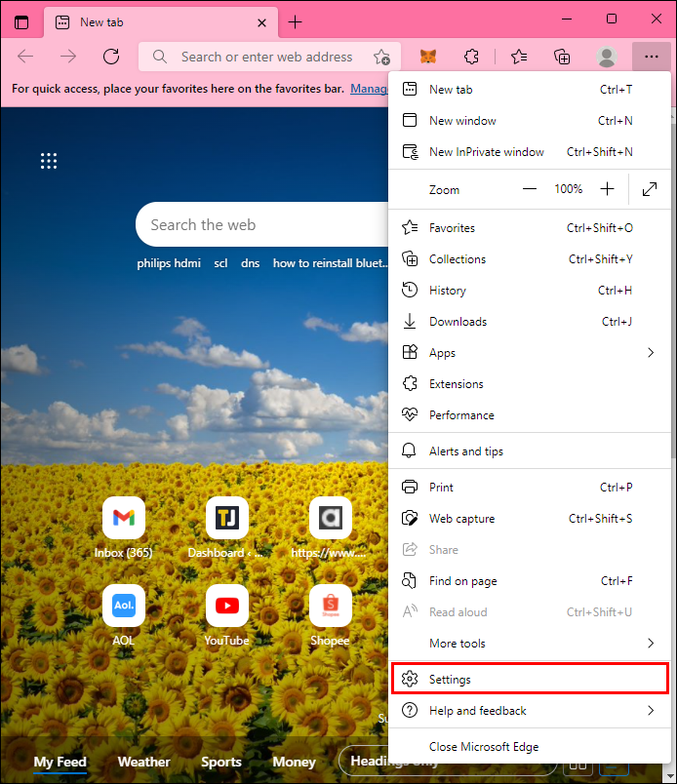Screen dimensions: 677x784
Task: Open Settings from the menu
Action: point(530,679)
